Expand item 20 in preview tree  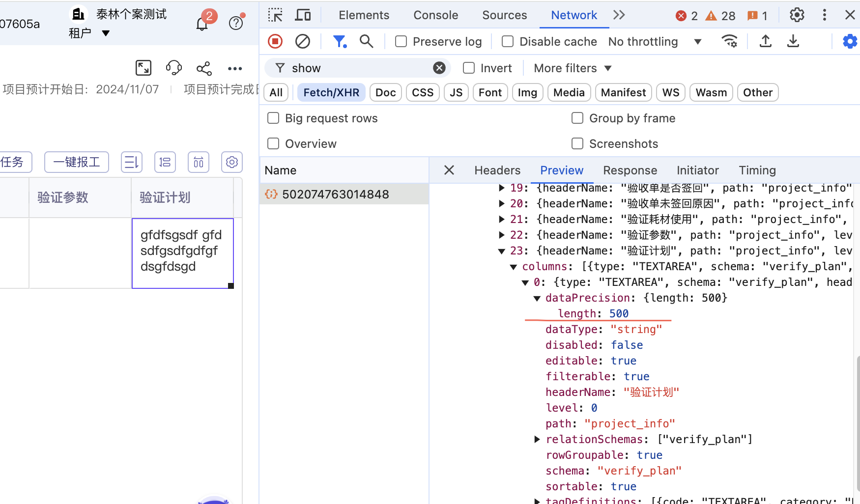point(501,203)
